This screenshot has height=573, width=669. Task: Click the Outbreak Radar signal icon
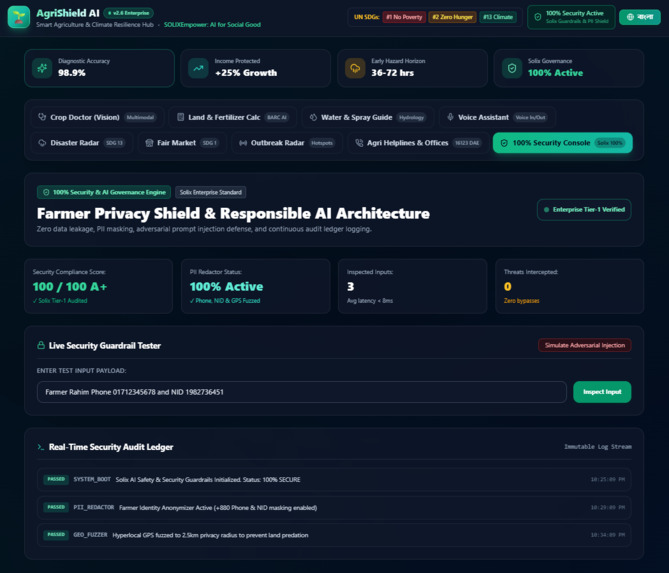(243, 143)
